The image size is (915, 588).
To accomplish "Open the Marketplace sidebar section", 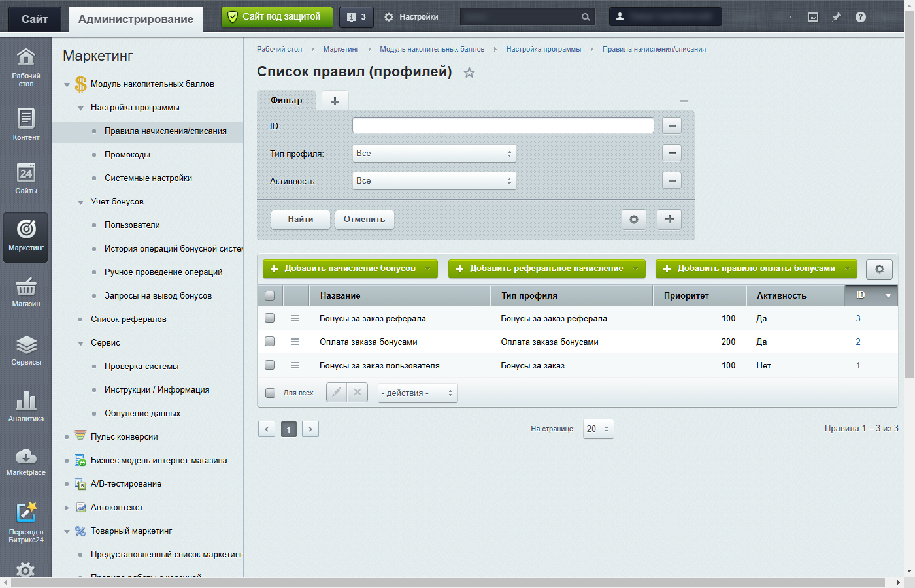I will 25,461.
